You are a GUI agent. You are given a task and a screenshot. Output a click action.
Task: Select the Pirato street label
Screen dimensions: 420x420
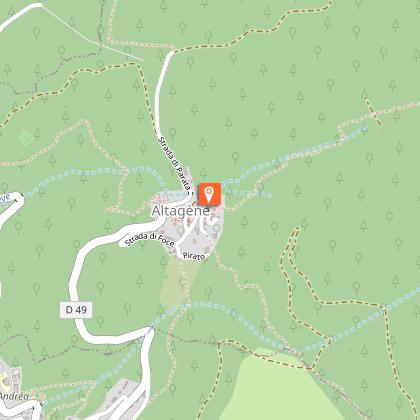[194, 256]
